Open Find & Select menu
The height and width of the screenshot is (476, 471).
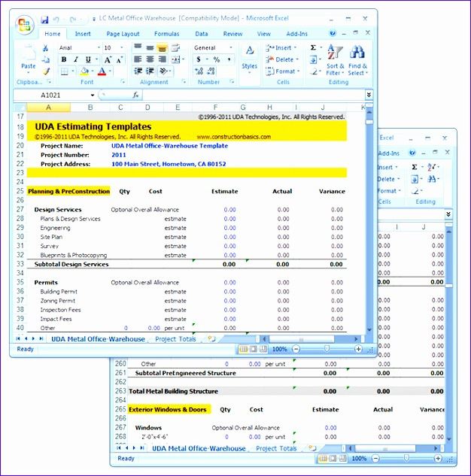click(357, 60)
